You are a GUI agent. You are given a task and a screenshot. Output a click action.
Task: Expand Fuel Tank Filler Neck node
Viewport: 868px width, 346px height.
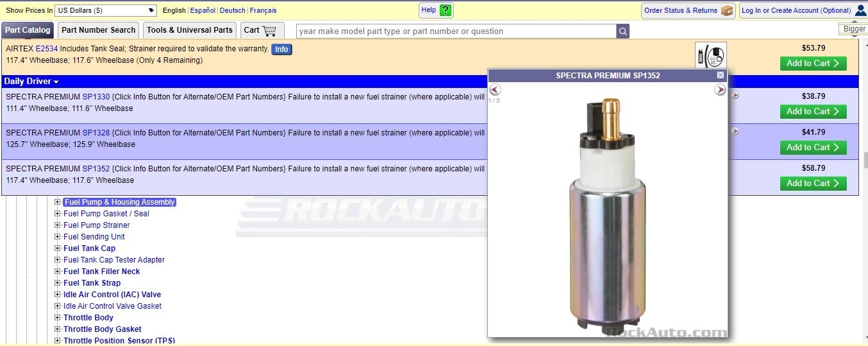click(58, 272)
